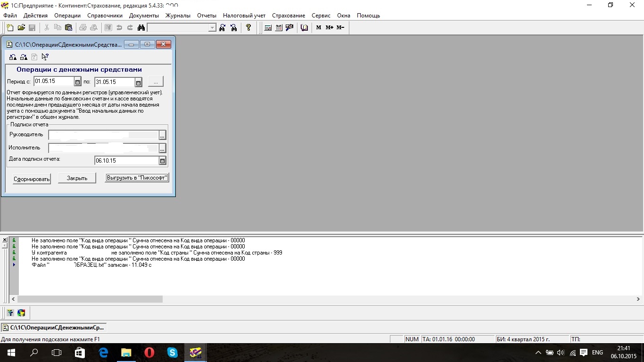
Task: Open the Отчеты menu
Action: pos(206,16)
